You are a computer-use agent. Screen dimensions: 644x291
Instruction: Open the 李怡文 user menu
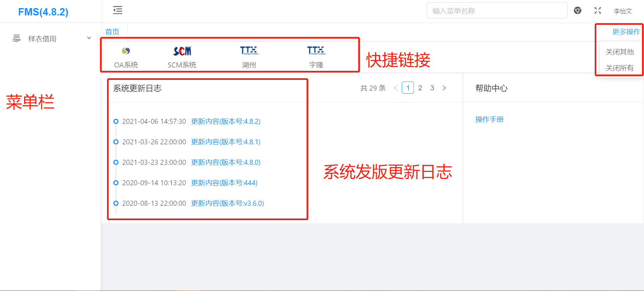coord(623,11)
